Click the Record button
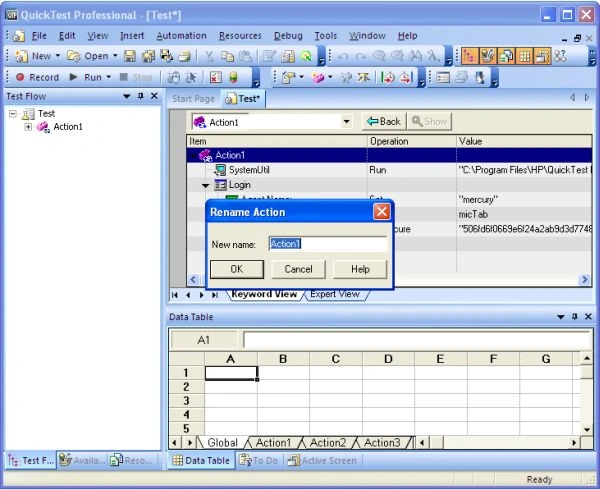The width and height of the screenshot is (600, 490). click(37, 77)
